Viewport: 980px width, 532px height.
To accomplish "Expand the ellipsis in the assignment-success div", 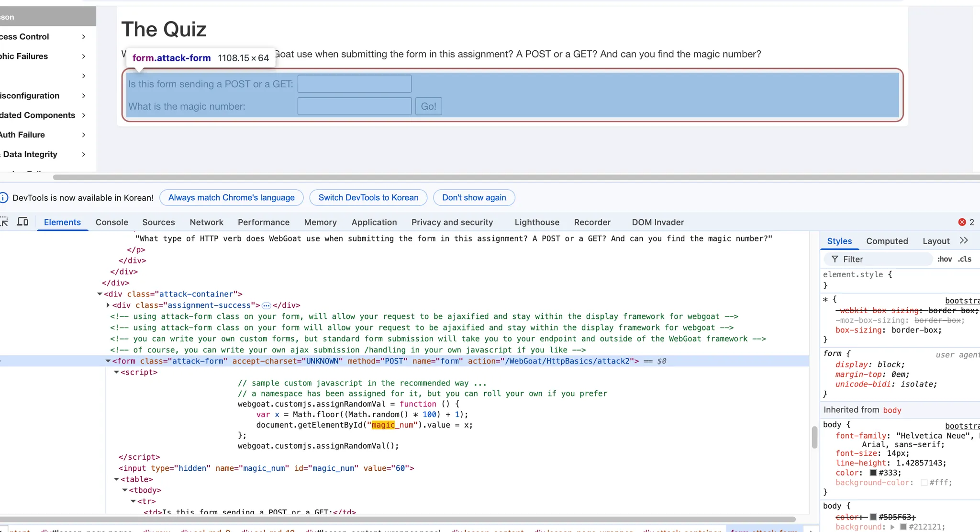I will coord(267,306).
